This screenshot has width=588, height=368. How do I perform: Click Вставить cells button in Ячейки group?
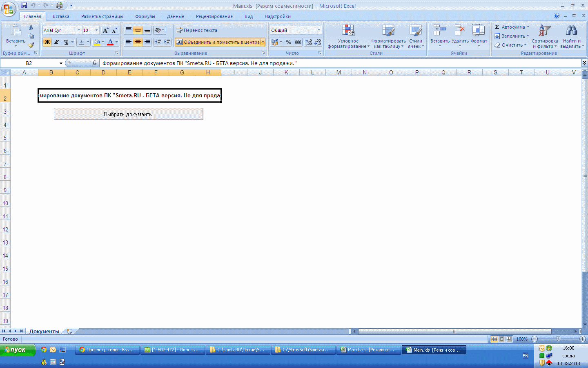440,36
